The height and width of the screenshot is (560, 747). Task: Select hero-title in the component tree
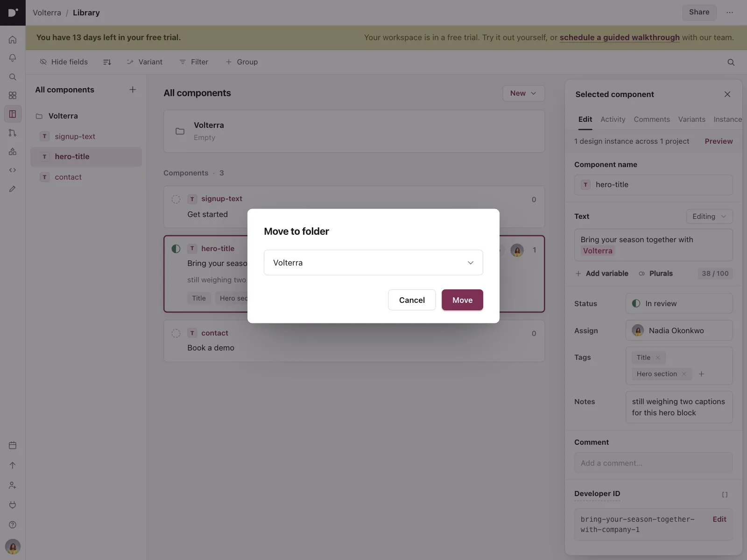[86, 157]
